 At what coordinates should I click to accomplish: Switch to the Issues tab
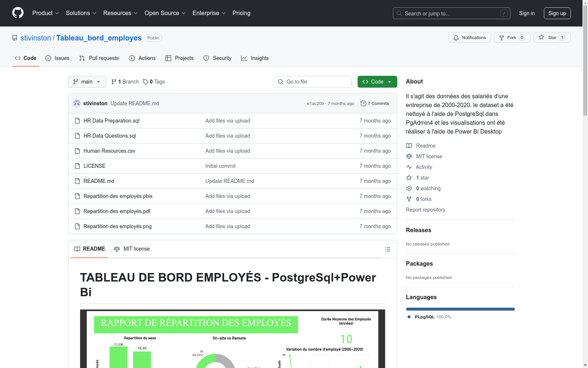57,58
